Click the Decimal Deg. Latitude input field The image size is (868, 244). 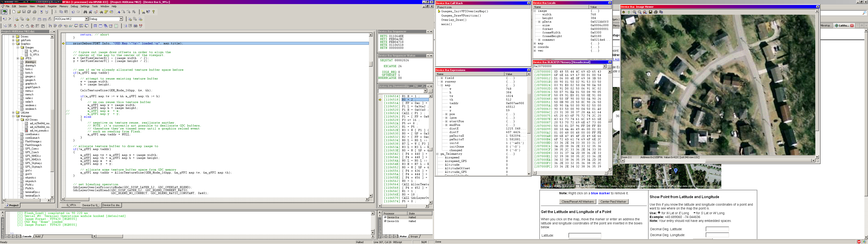[717, 229]
